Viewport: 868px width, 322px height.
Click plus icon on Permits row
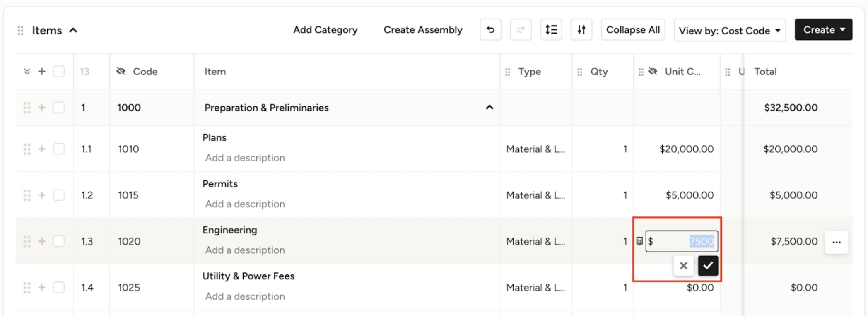[42, 195]
